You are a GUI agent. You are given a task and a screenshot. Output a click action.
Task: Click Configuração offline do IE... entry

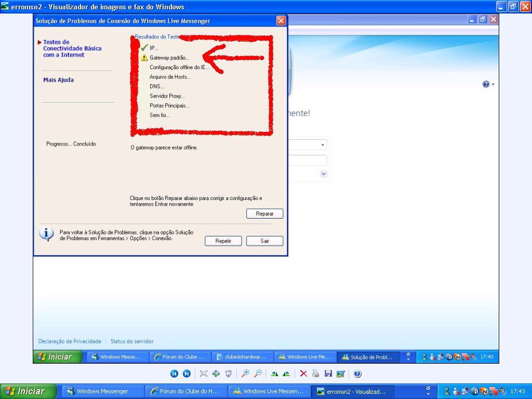179,67
